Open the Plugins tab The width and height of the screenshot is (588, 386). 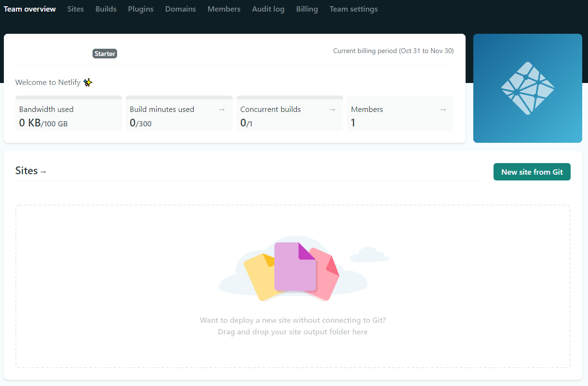(x=141, y=9)
